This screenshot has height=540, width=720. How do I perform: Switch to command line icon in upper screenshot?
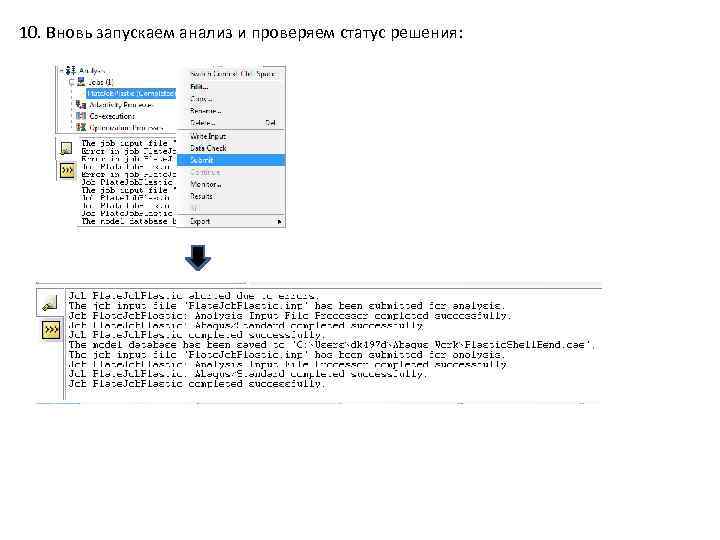[x=67, y=171]
